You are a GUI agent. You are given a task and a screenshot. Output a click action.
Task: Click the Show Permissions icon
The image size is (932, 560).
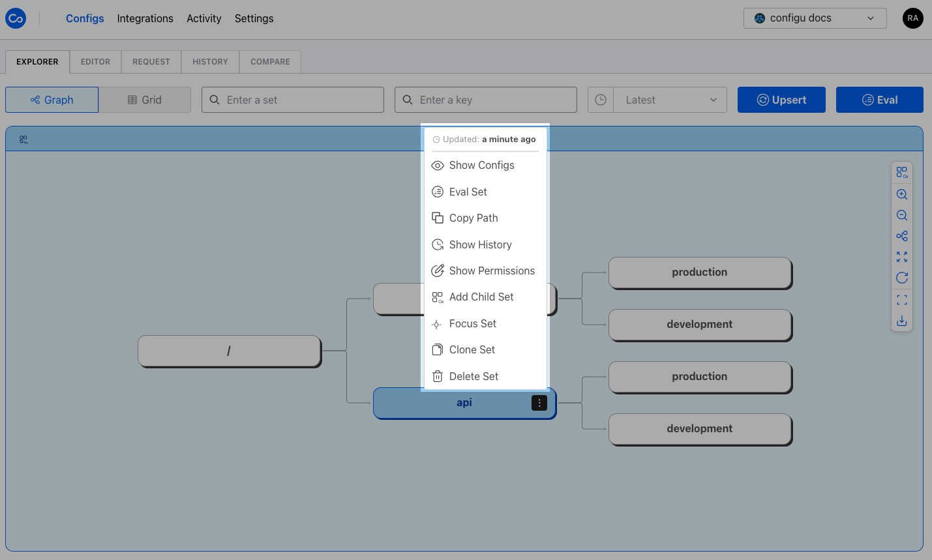[x=438, y=271]
